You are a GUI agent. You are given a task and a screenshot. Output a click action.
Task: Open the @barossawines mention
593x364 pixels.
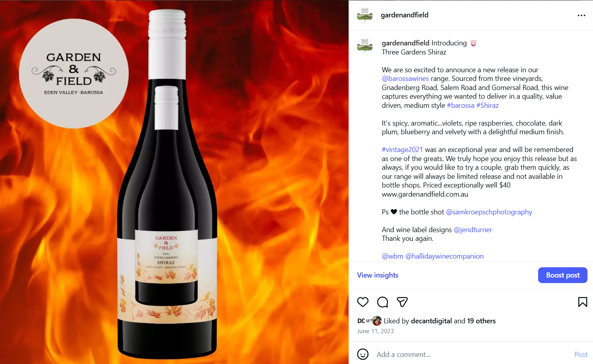[x=405, y=79]
